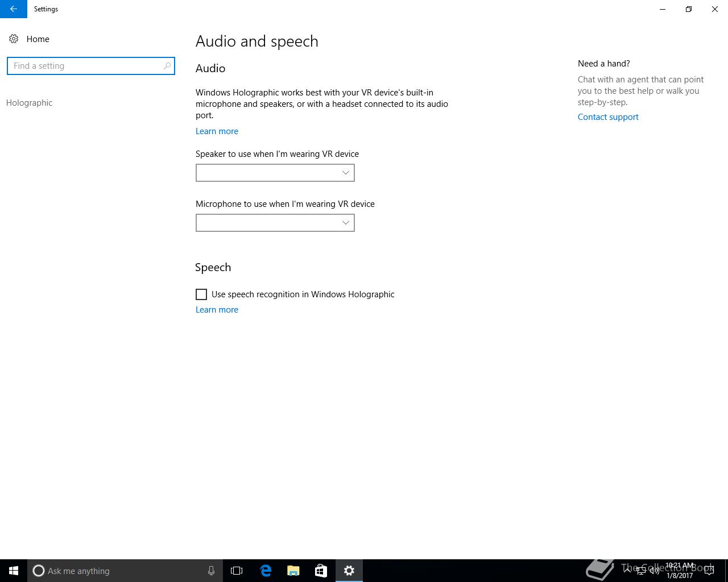This screenshot has height=582, width=728.
Task: Minimize the Settings window
Action: click(x=663, y=9)
